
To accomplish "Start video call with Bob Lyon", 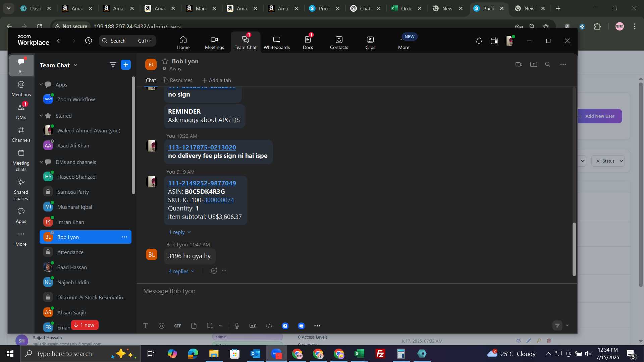I will click(519, 64).
